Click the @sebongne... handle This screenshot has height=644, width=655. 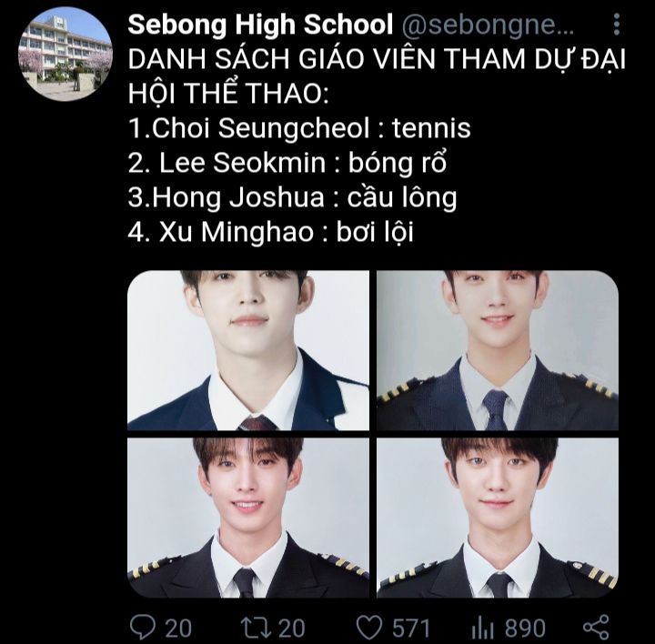488,25
